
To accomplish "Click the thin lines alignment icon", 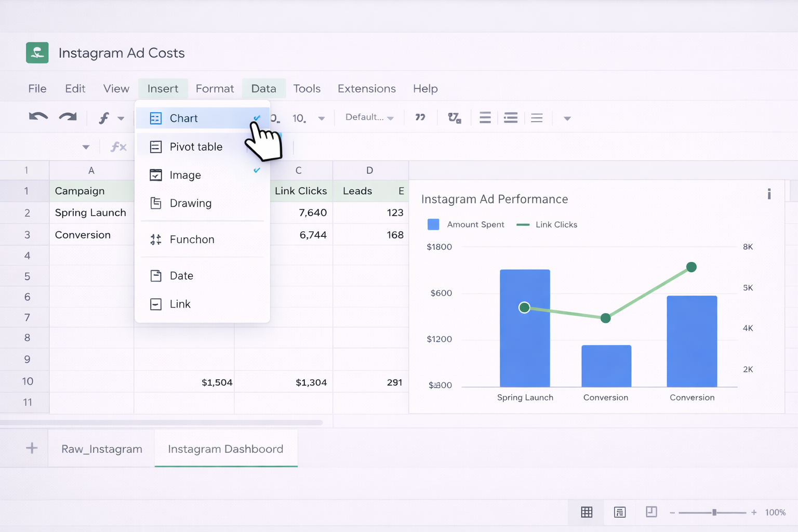I will pos(537,118).
